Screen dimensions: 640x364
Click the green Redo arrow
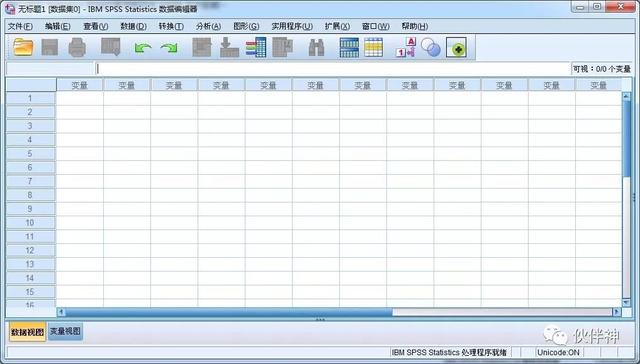169,48
